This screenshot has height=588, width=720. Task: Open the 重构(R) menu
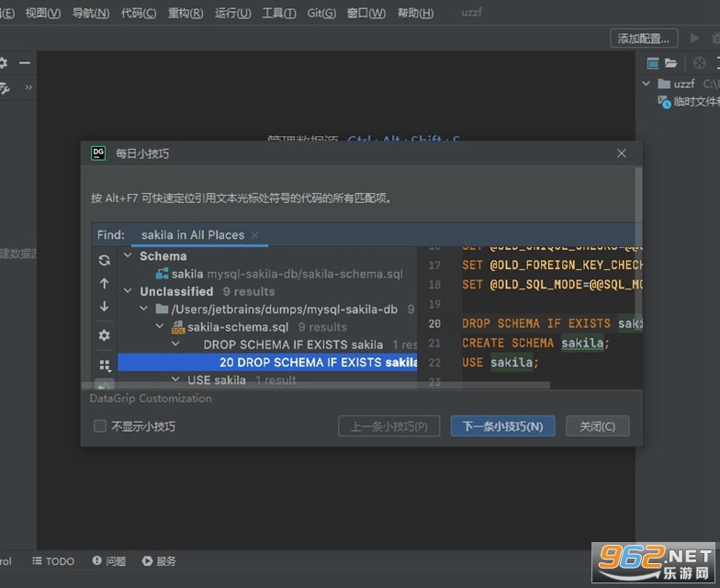[x=186, y=13]
